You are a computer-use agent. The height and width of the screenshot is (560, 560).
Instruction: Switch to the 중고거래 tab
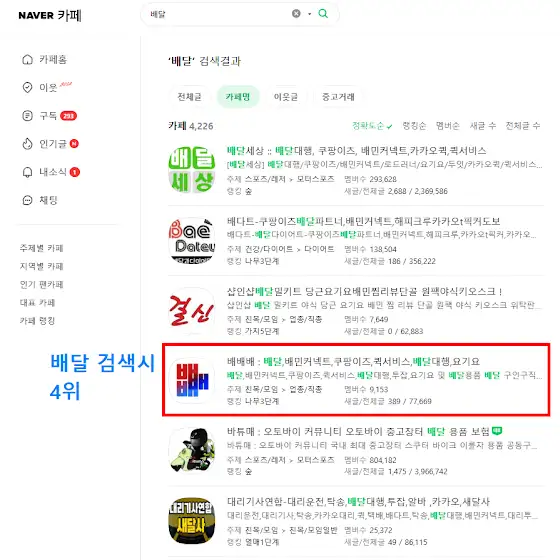coord(338,97)
